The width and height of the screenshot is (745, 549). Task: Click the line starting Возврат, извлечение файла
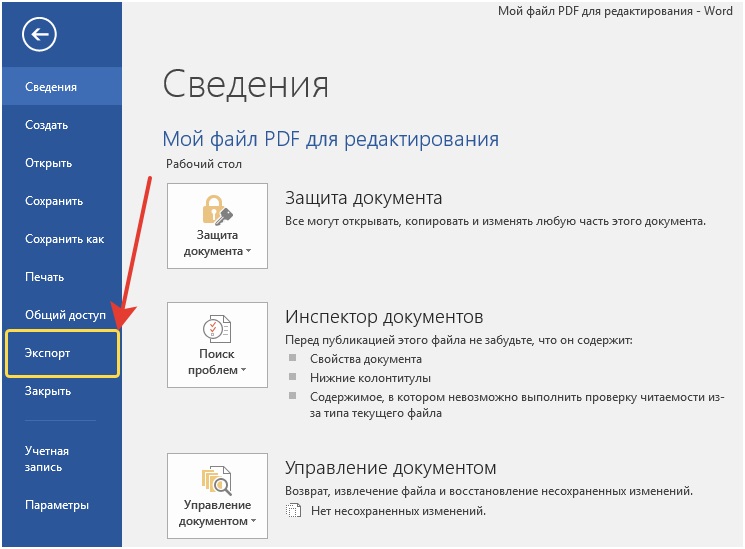pyautogui.click(x=489, y=491)
